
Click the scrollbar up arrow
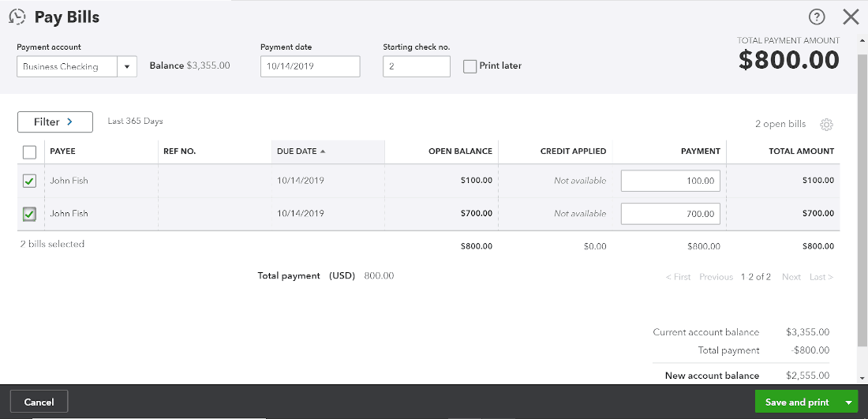pos(862,41)
